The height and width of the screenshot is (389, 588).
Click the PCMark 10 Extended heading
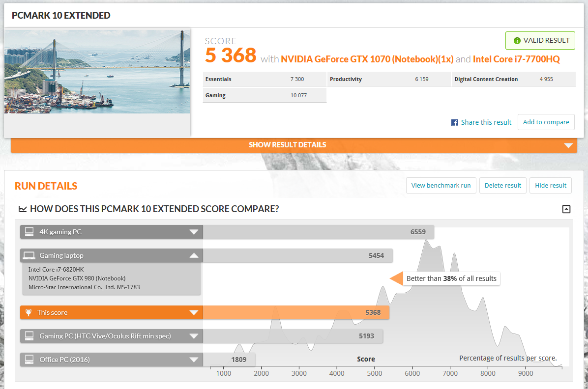click(61, 15)
